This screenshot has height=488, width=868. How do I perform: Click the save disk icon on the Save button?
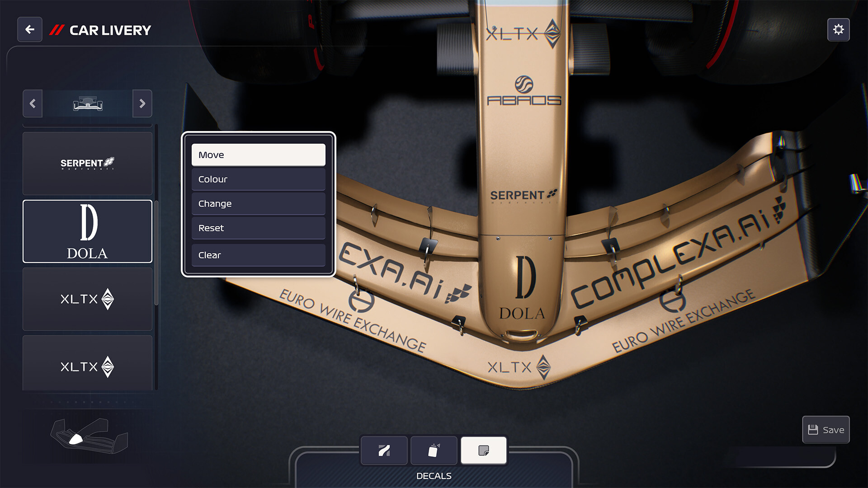click(814, 429)
